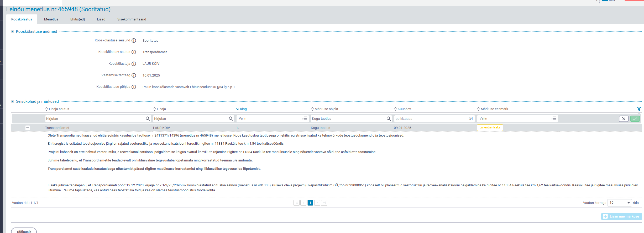Viewport: 644px width, 233px height.
Task: Click Eelnõu menetlus nr 465948 heading
Action: pos(58,9)
